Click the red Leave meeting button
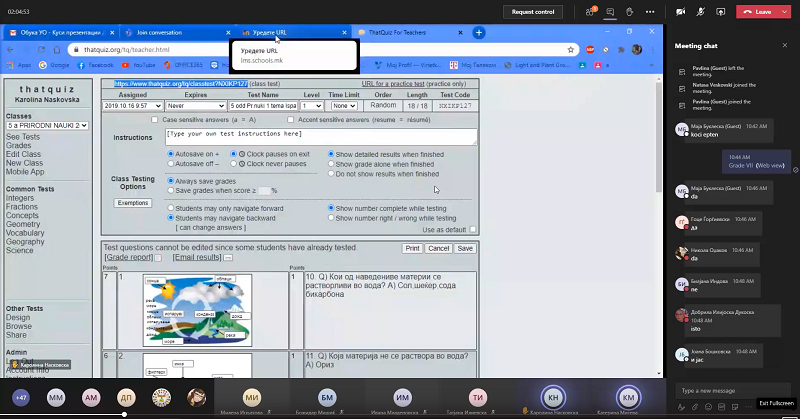Image resolution: width=800 pixels, height=419 pixels. pyautogui.click(x=764, y=11)
